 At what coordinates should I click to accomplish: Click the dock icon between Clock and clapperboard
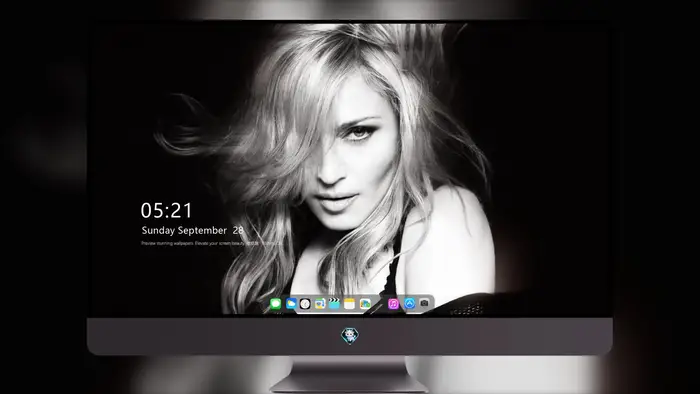tap(320, 304)
